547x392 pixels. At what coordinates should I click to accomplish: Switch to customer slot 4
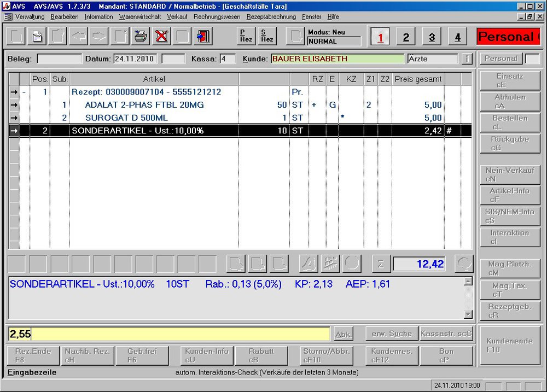[457, 37]
